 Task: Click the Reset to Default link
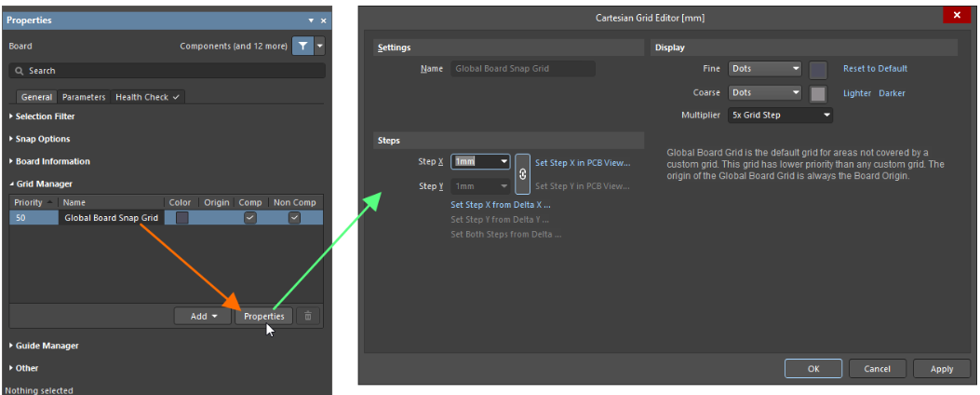point(875,69)
